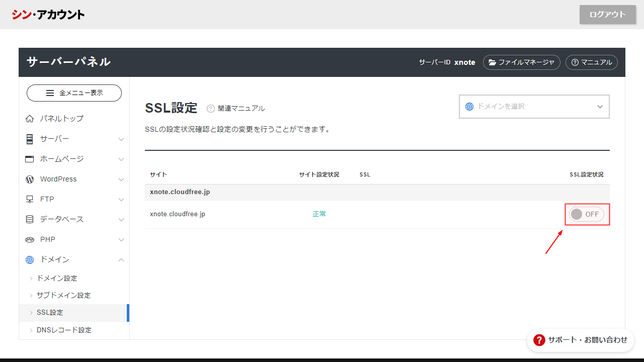Click the サーバーパネル title
Image resolution: width=644 pixels, height=362 pixels.
(68, 62)
